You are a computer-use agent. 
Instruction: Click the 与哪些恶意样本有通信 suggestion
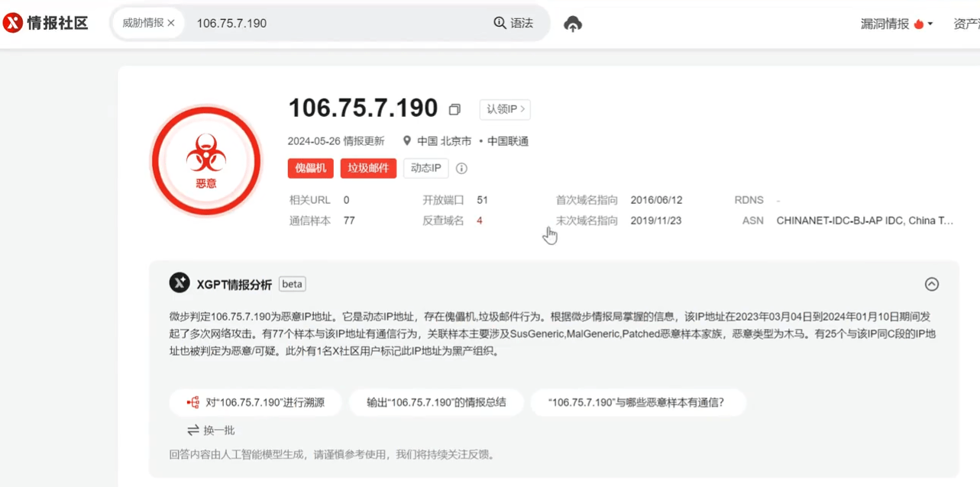[x=638, y=402]
